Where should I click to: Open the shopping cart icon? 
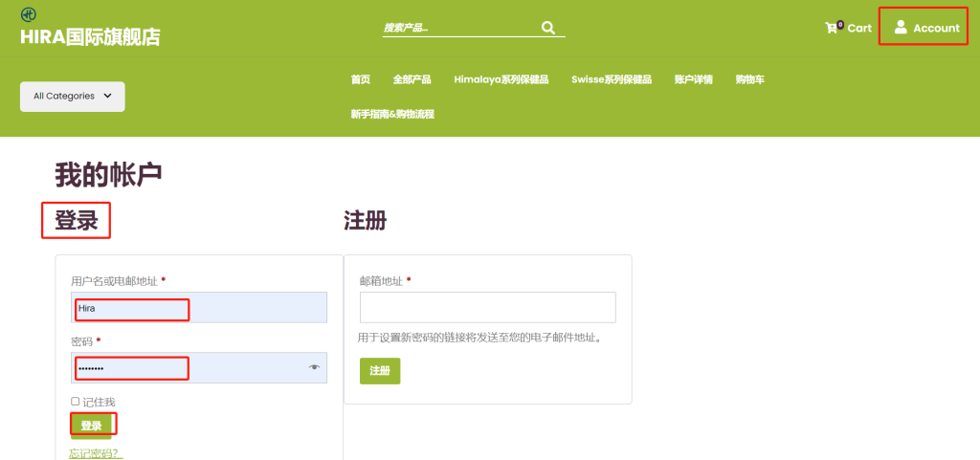click(x=831, y=28)
